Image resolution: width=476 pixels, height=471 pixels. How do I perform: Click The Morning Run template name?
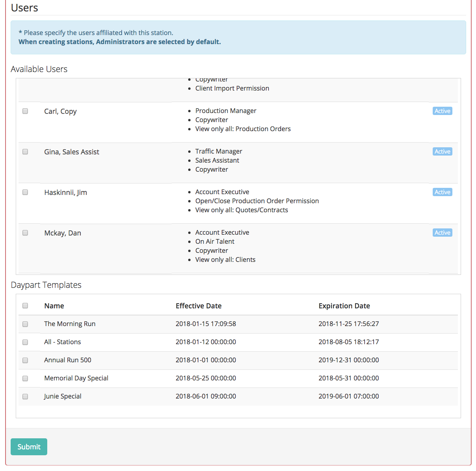[70, 324]
